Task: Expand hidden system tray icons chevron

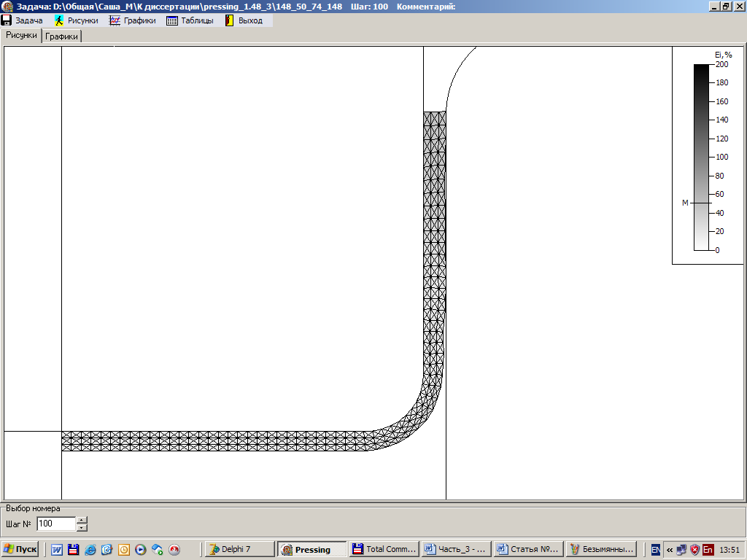Action: 670,550
